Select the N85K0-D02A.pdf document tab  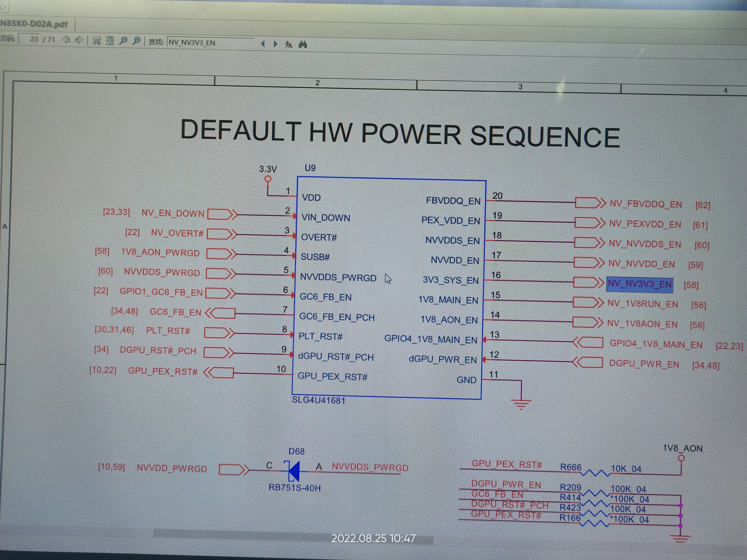coord(34,24)
